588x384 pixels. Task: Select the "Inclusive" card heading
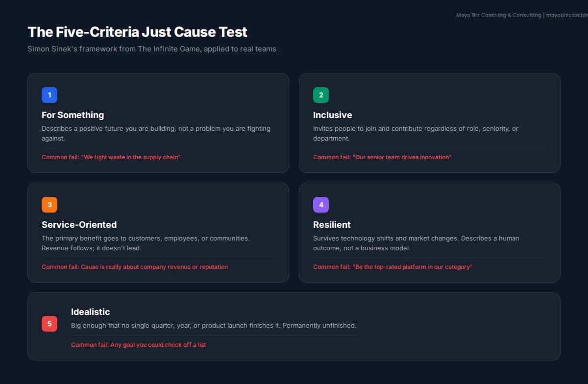(x=332, y=115)
